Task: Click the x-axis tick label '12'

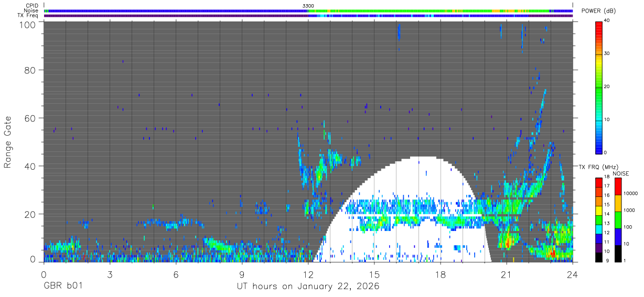Action: pos(308,274)
